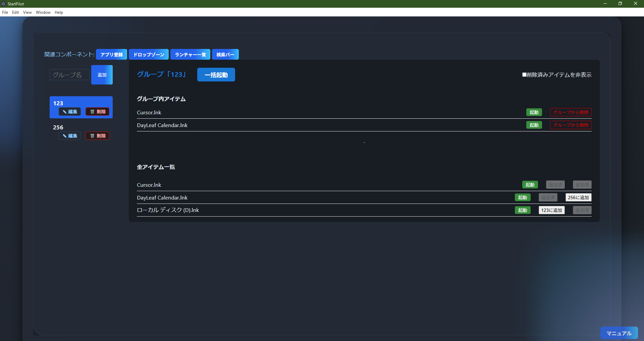
Task: Open the ドロップゾーン component
Action: pyautogui.click(x=149, y=54)
